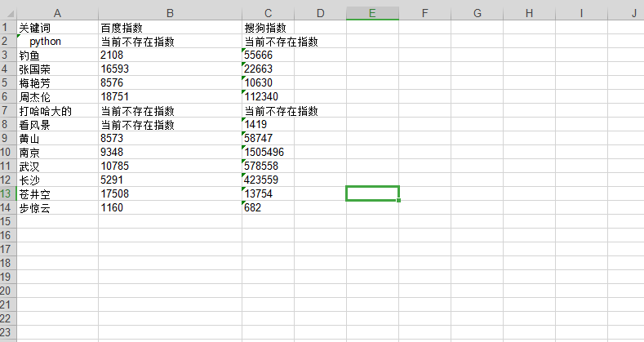The height and width of the screenshot is (342, 644).
Task: Click the 百度指数 header cell
Action: (170, 28)
